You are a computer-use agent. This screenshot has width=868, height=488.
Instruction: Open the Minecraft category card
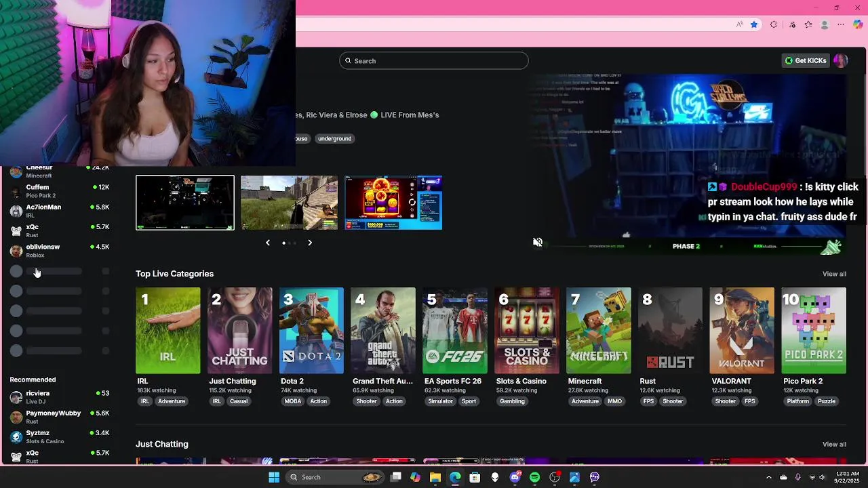599,331
